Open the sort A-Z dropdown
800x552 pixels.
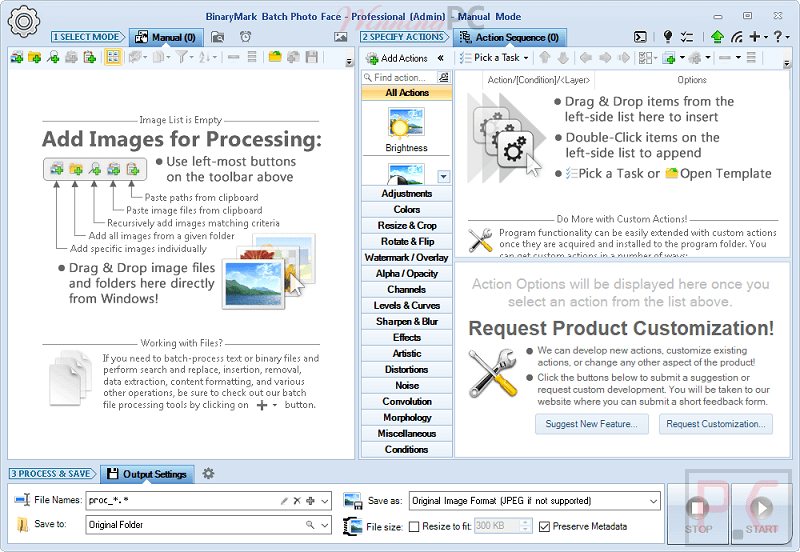tap(208, 57)
